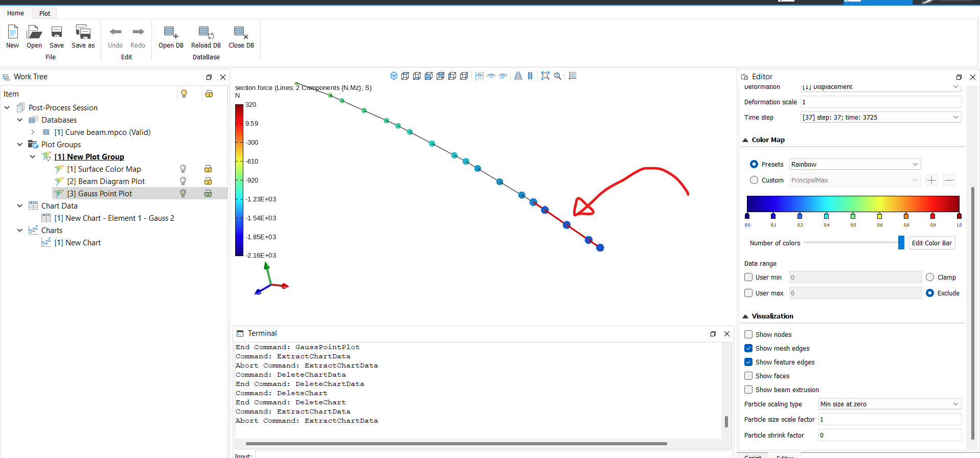The width and height of the screenshot is (980, 458).
Task: Select top view cube icon
Action: [x=405, y=76]
